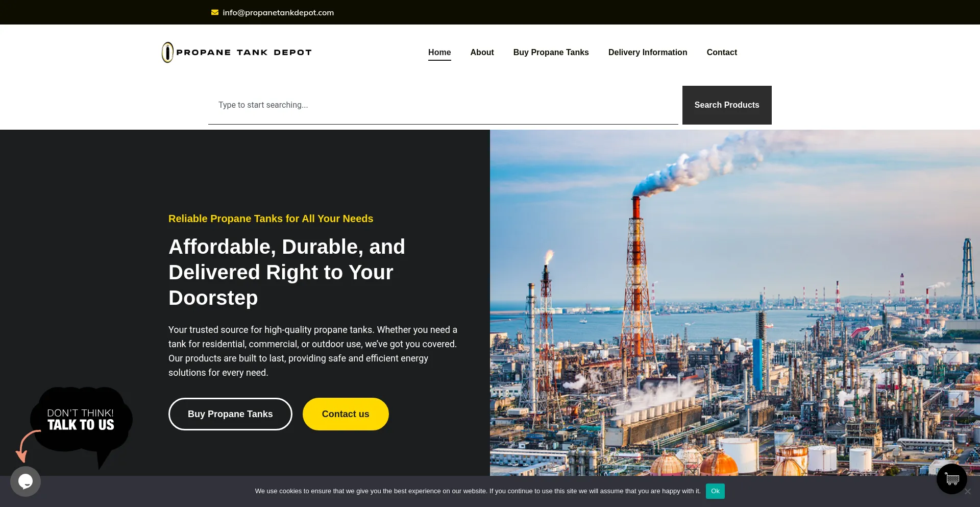Click the 'Reliable Propane Tanks for All Your Needs' tagline
The height and width of the screenshot is (507, 980).
[271, 219]
